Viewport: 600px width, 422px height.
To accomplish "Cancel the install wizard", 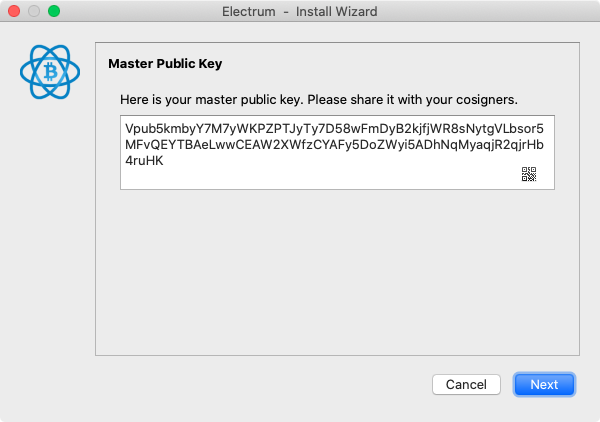I will tap(466, 384).
